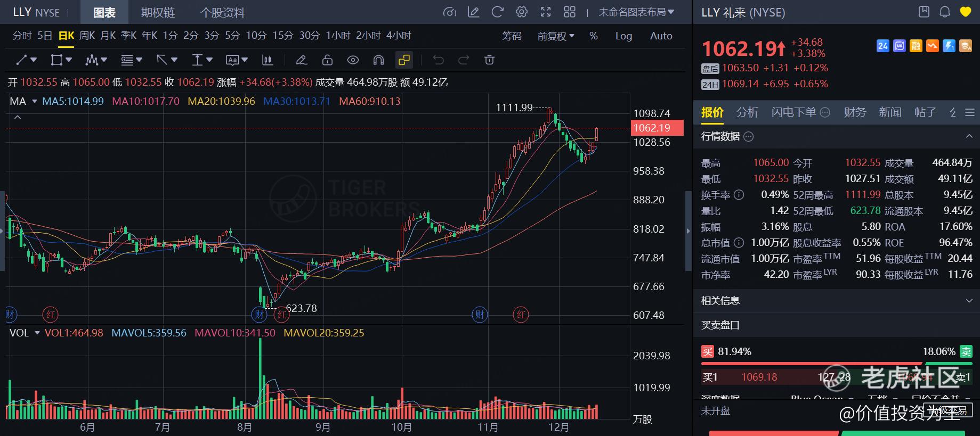Delete drawings with trash icon
Viewport: 980px width, 436px height.
click(x=489, y=60)
